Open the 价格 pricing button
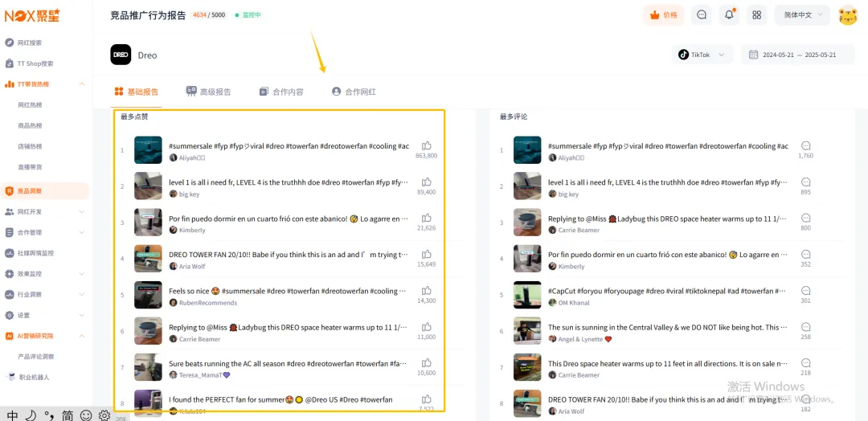This screenshot has height=421, width=868. click(x=663, y=15)
